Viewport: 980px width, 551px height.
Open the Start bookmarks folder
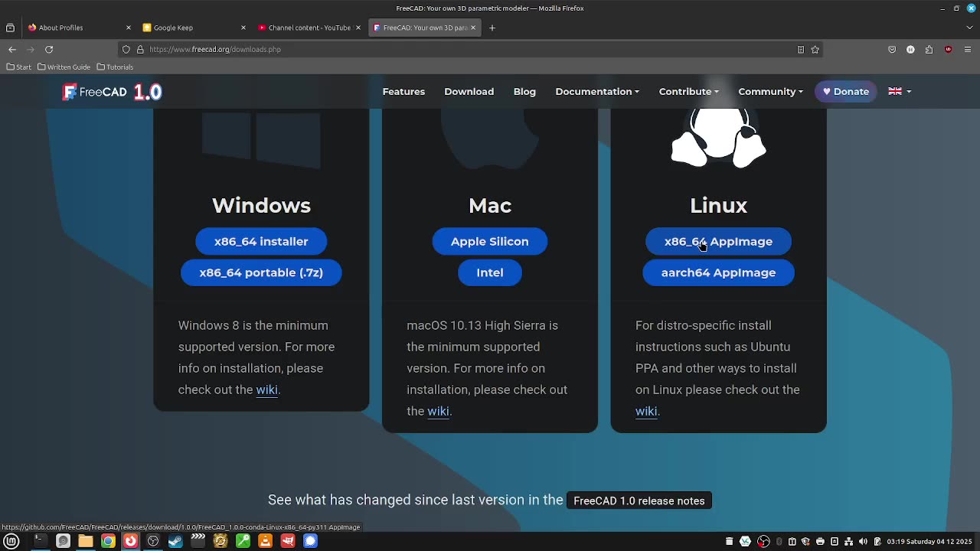(x=19, y=67)
